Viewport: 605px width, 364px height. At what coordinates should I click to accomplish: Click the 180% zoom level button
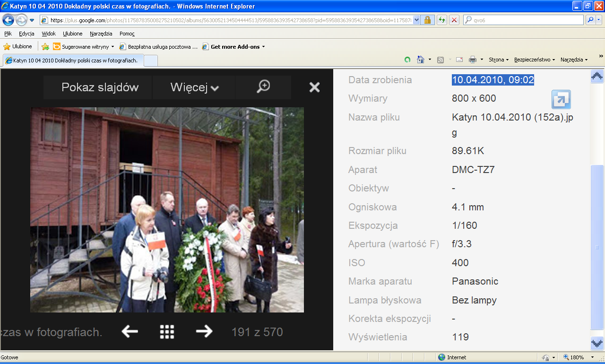point(573,357)
